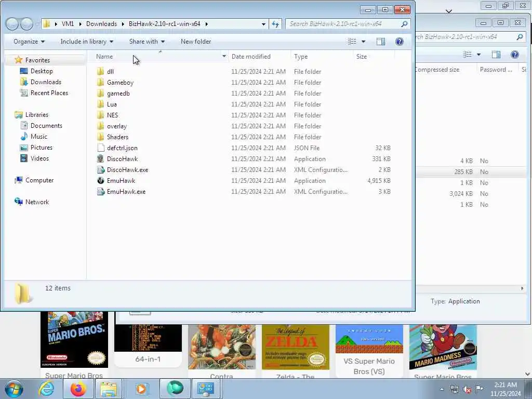Select the EmuHawk.exe config file icon
532x399 pixels.
pyautogui.click(x=100, y=191)
